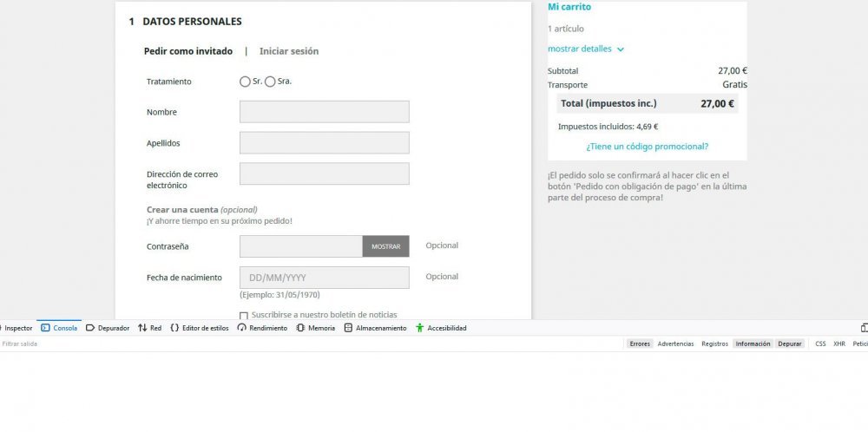This screenshot has height=432, width=868.
Task: Click the Mi carrito heading link
Action: click(569, 7)
